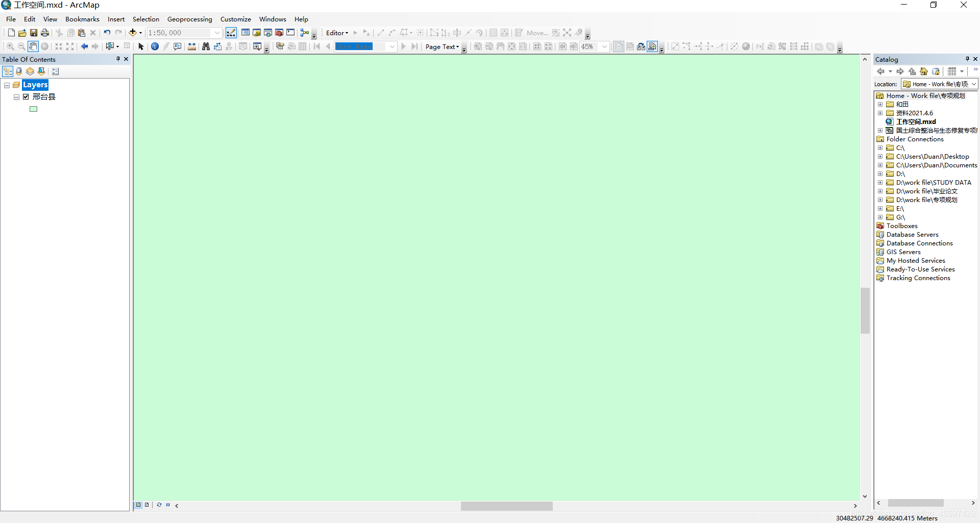Uncheck the 邢台县 layer checkbox

pos(26,96)
